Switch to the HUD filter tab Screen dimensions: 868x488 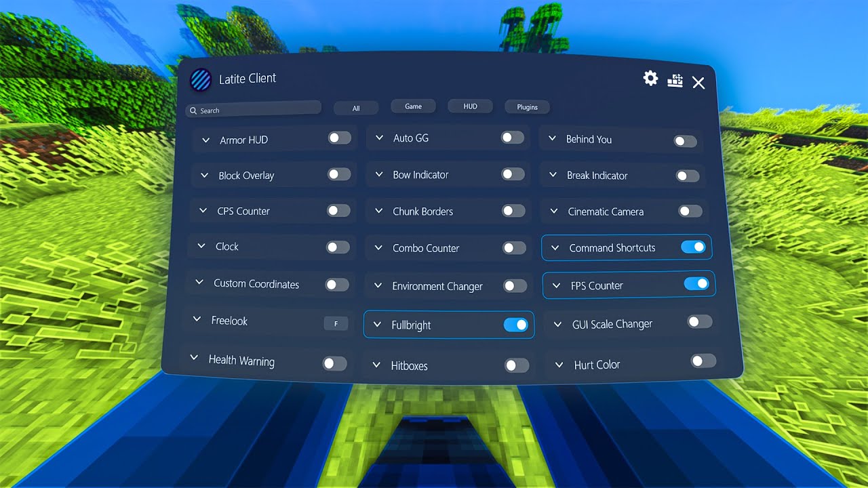click(x=471, y=106)
